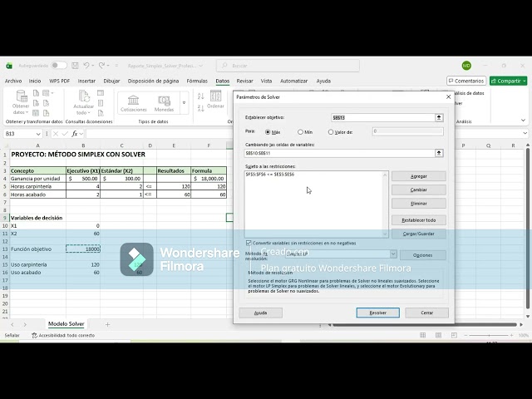Switch to the Fórmulas tab

(x=197, y=81)
